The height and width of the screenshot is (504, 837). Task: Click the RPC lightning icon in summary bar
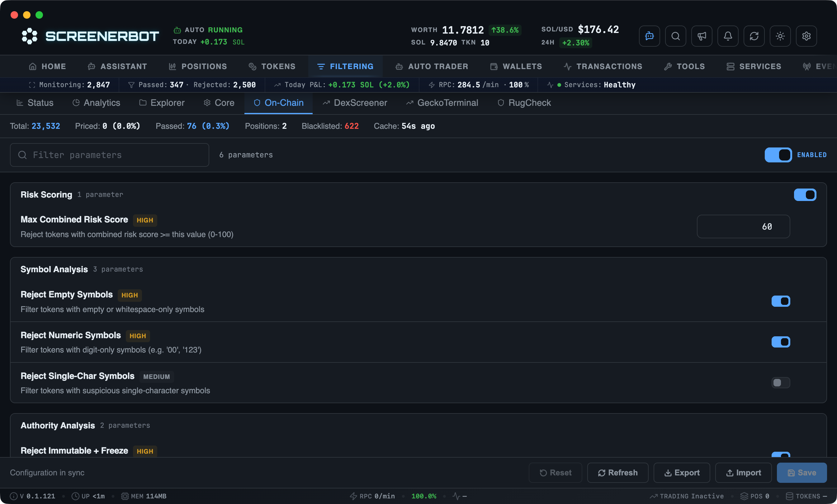pyautogui.click(x=432, y=85)
